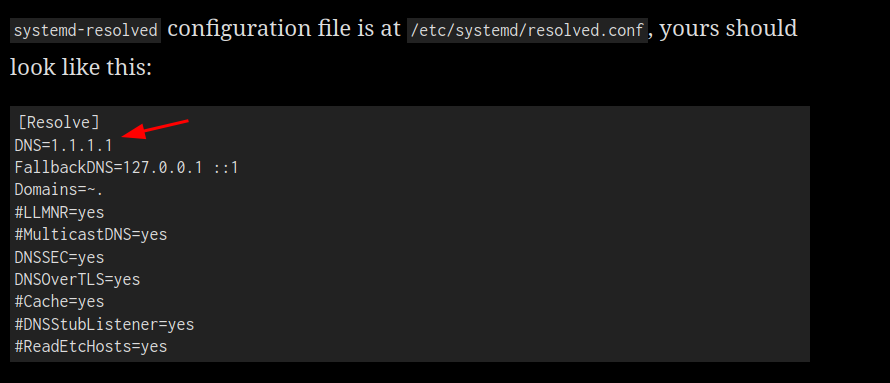Click the #ReadEtcHosts=yes line
This screenshot has width=890, height=383.
point(91,346)
